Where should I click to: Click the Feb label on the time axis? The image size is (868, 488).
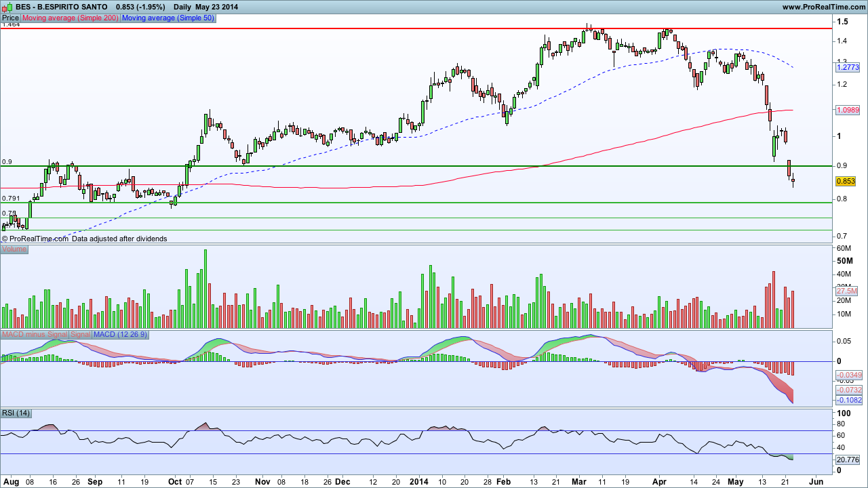tap(503, 482)
